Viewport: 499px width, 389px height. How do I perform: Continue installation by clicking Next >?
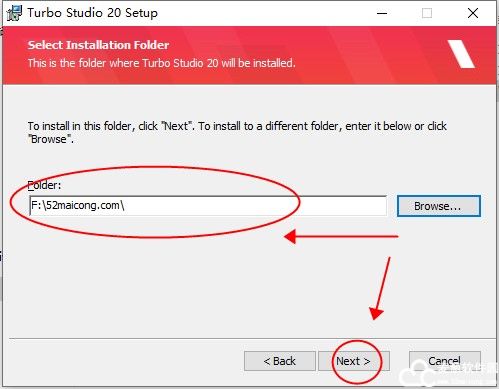click(x=354, y=361)
